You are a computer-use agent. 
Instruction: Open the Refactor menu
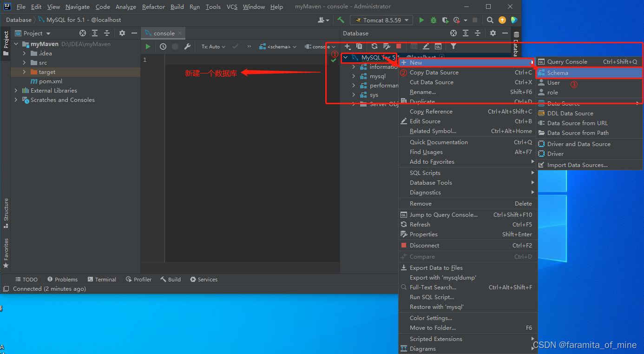(153, 7)
